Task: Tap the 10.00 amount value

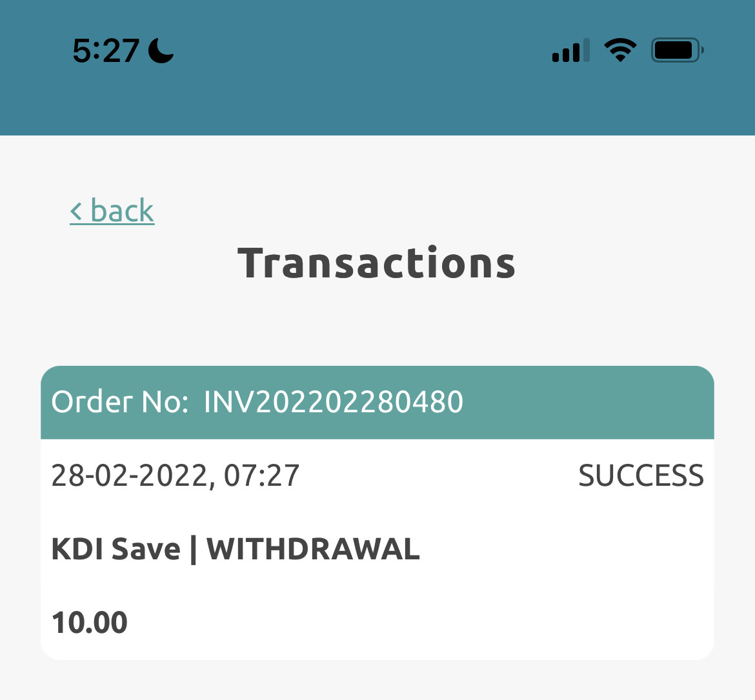Action: pos(90,623)
